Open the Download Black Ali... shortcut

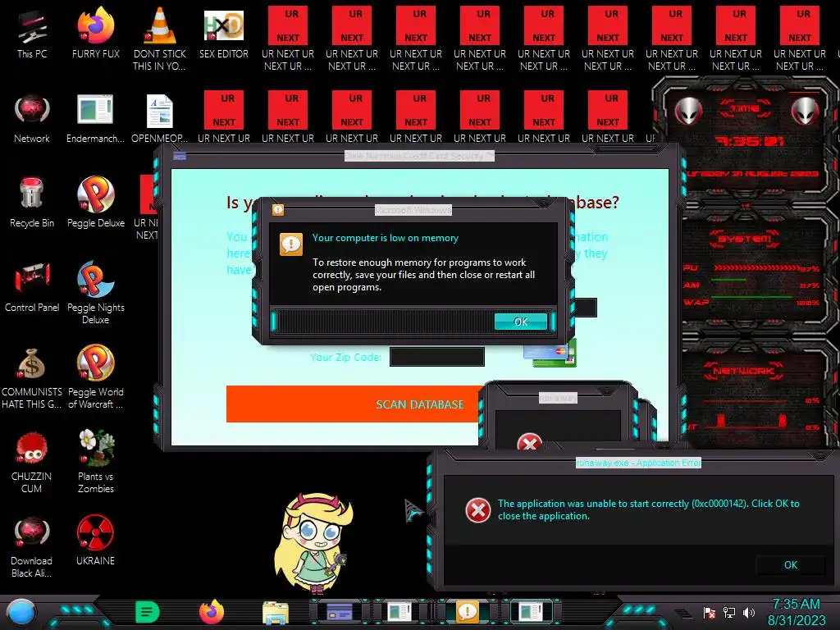[32, 546]
